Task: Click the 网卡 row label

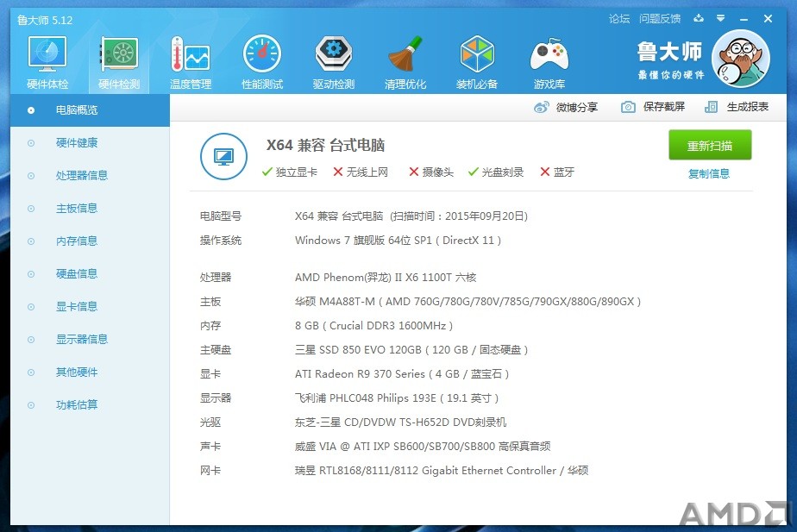Action: click(210, 471)
